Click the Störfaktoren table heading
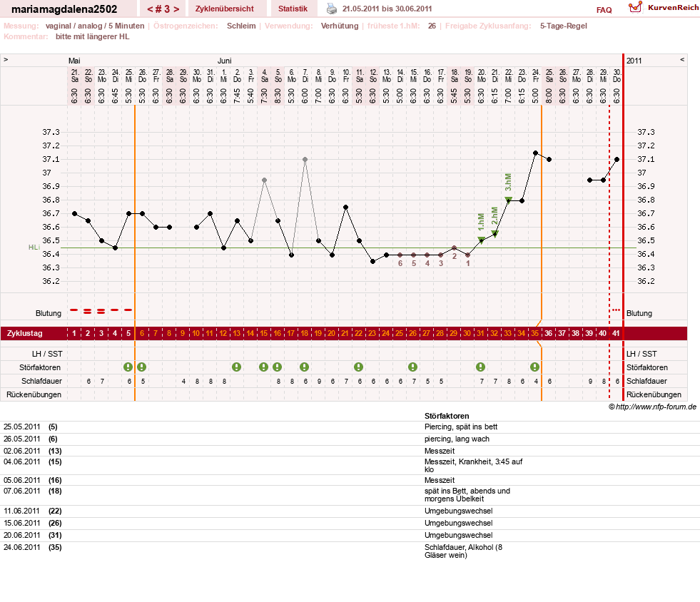 click(x=447, y=416)
